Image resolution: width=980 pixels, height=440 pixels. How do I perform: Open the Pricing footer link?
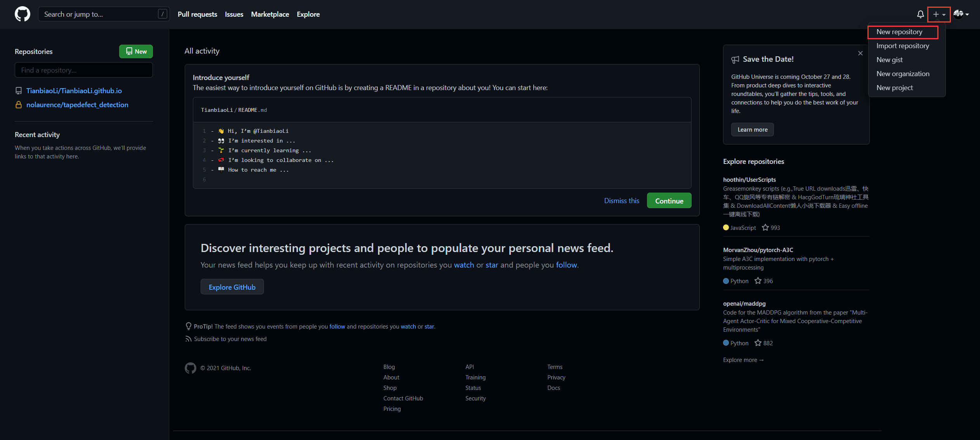click(x=392, y=409)
